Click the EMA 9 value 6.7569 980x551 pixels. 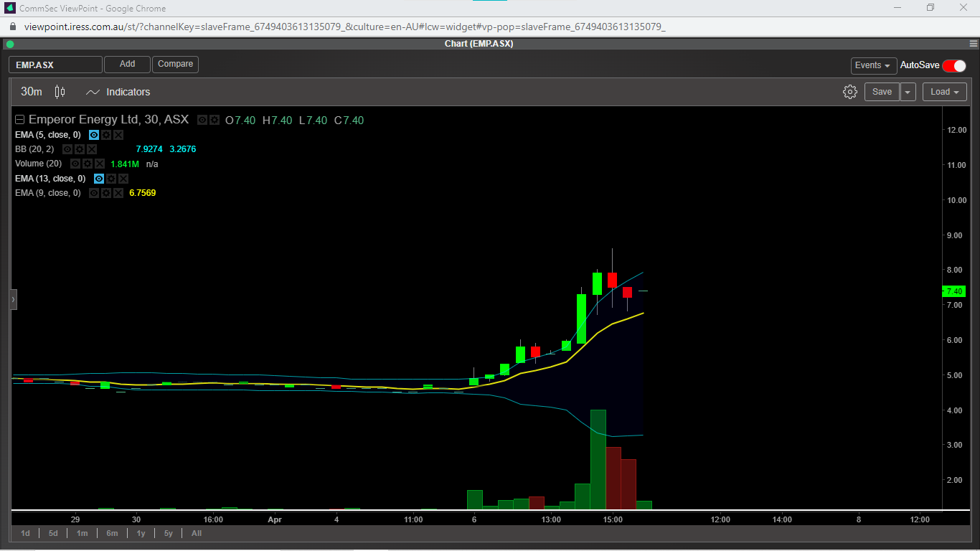[142, 193]
